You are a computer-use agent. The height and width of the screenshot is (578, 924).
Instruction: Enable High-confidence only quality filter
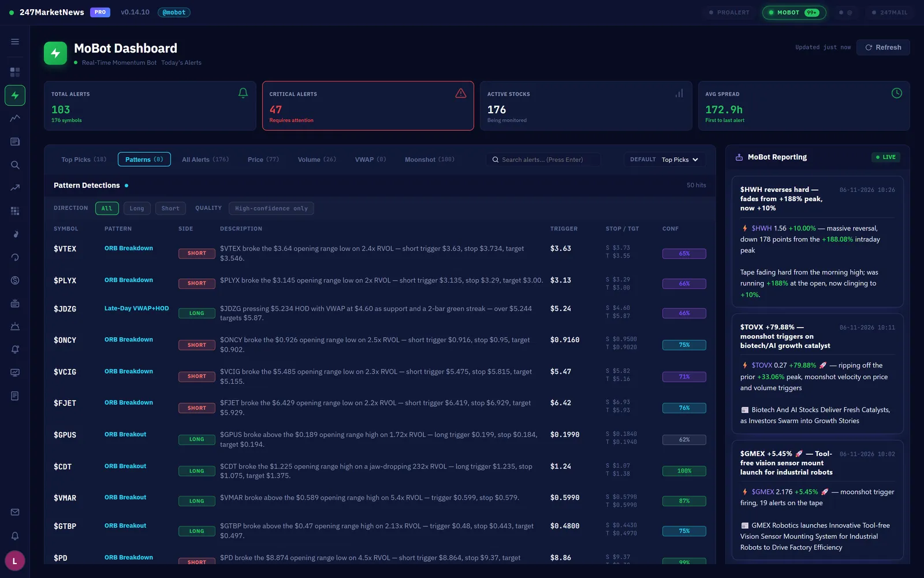[x=271, y=208]
